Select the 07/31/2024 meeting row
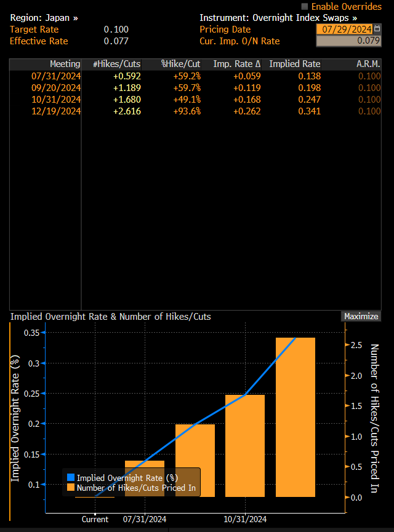The image size is (394, 532). click(55, 76)
